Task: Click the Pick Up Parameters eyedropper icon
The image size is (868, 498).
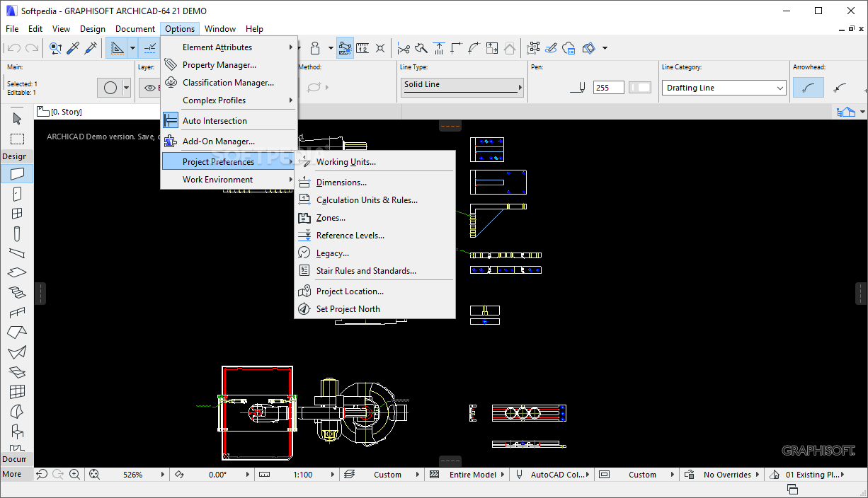Action: point(73,48)
